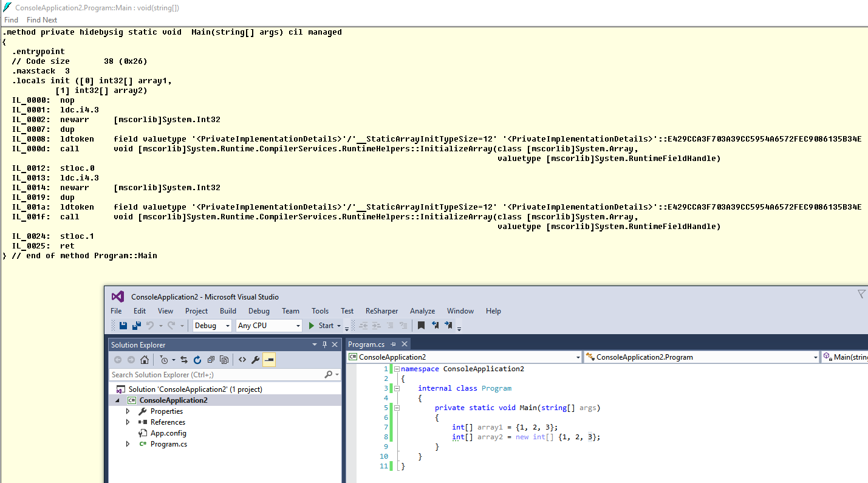This screenshot has height=483, width=868.
Task: Click uncomment selected lines icon
Action: point(403,326)
